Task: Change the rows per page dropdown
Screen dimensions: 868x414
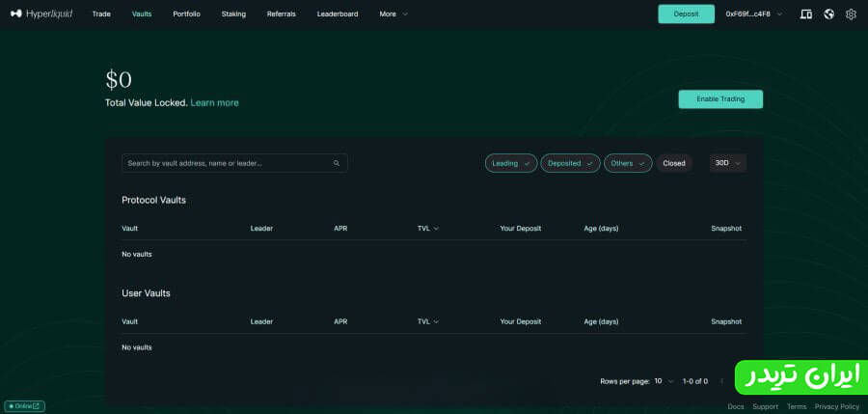Action: (665, 381)
